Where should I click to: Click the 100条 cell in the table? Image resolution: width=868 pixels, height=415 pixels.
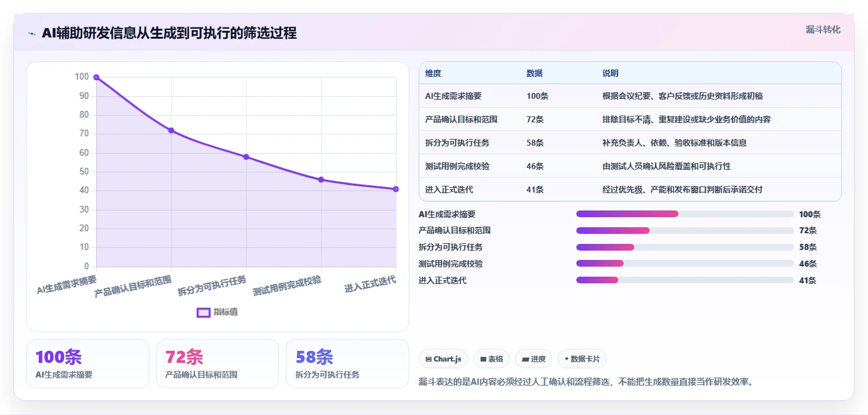tap(537, 96)
